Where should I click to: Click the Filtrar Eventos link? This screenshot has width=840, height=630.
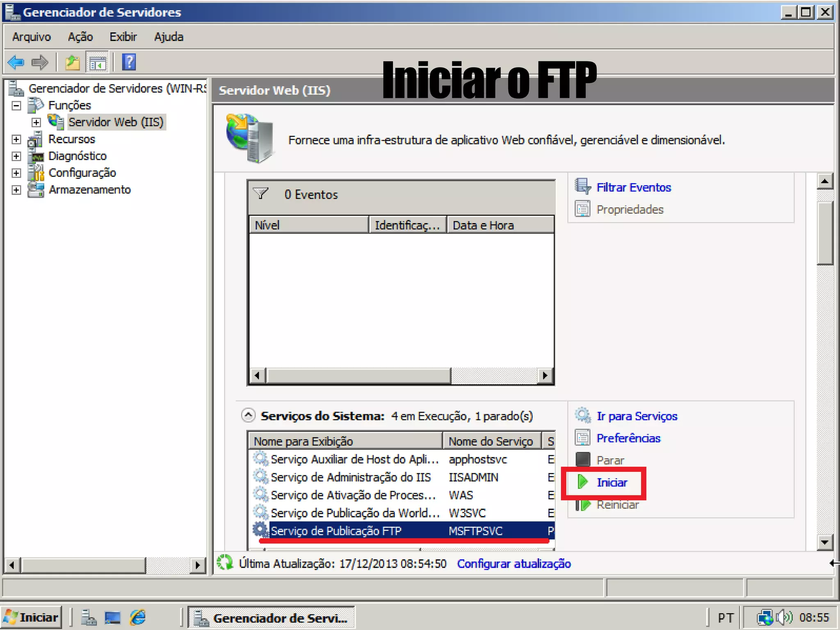tap(633, 187)
